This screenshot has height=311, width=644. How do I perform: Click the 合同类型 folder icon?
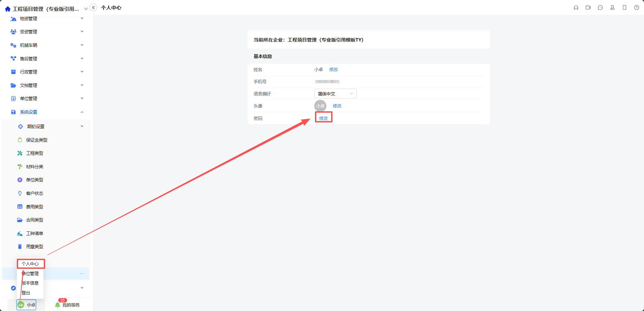click(20, 220)
